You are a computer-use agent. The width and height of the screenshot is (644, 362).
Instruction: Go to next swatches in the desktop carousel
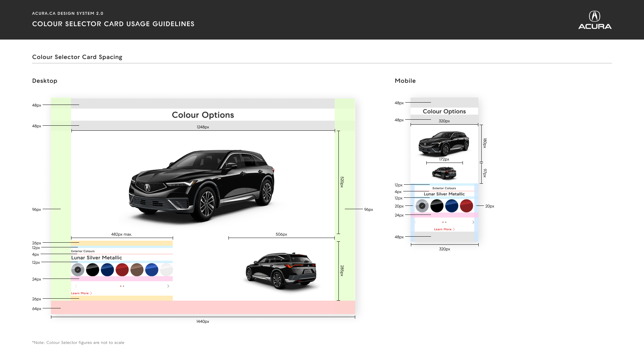click(168, 286)
